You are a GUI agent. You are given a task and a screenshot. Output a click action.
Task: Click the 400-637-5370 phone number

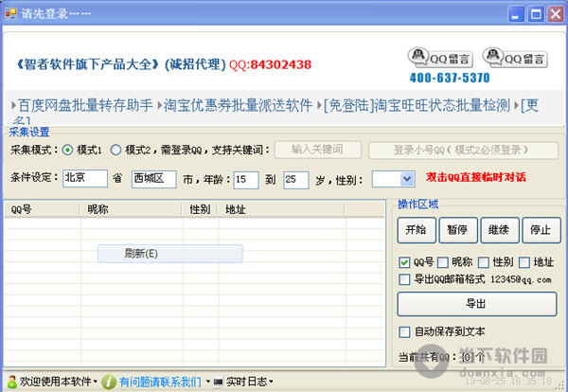450,78
